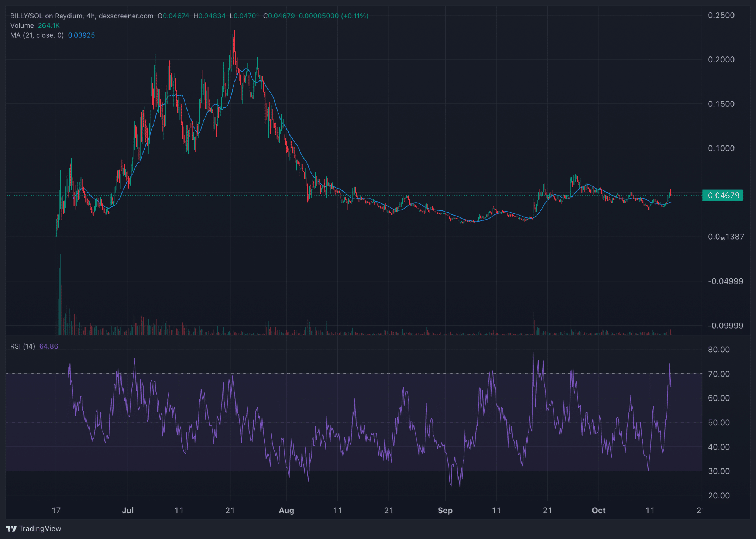Click the RSI (14) indicator label
Screen dimensions: 756x539
coord(23,346)
